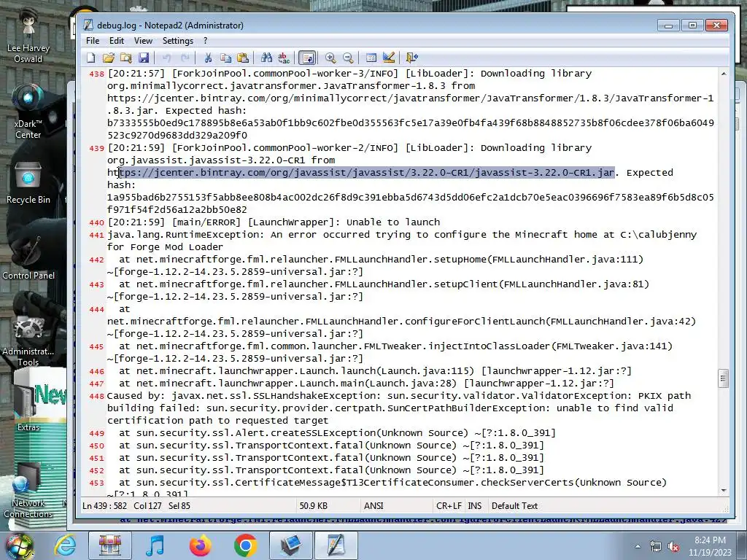Paste from clipboard toolbar icon
Screen dimensions: 747x560
(x=243, y=58)
